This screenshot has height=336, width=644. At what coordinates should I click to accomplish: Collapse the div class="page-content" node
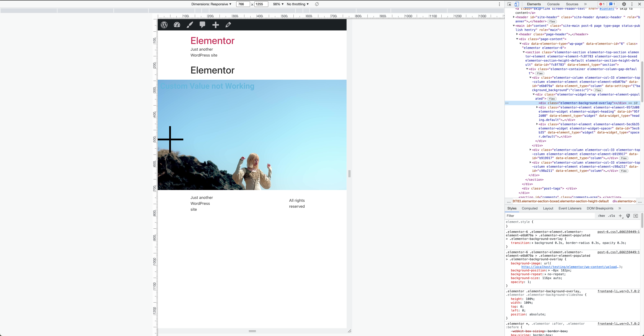[x=517, y=39]
